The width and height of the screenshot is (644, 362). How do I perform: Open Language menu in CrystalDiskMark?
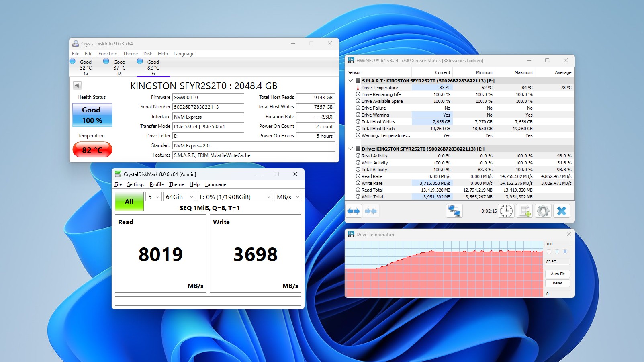tap(216, 184)
